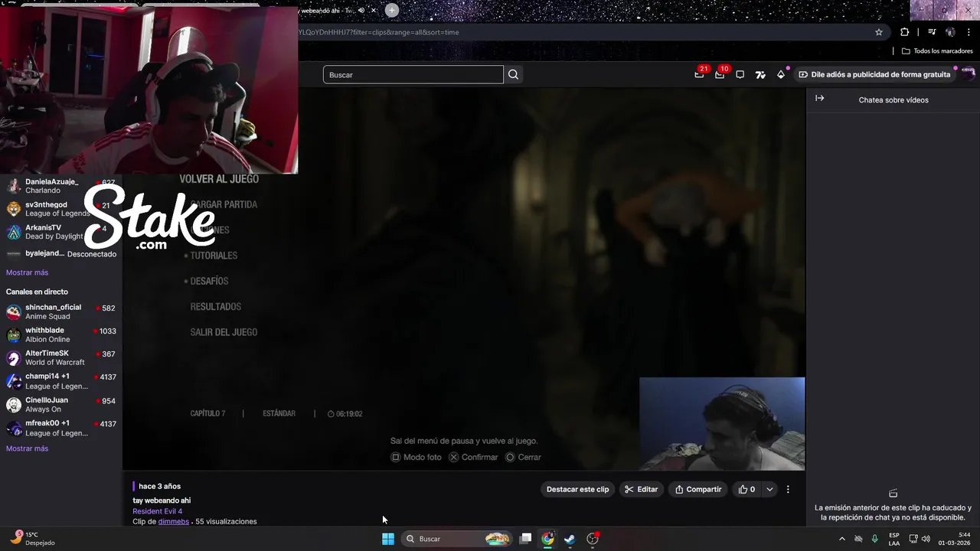Click Windows taskbar Buscar search box

coord(456,539)
